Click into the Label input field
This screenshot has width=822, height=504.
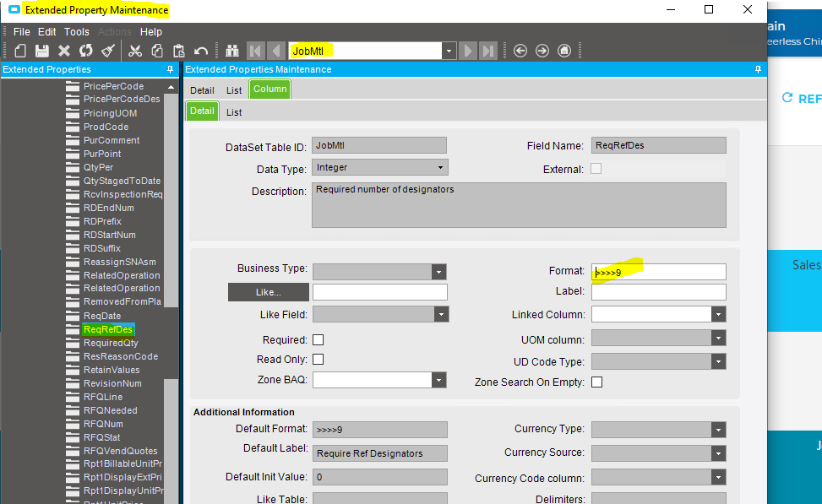coord(658,292)
